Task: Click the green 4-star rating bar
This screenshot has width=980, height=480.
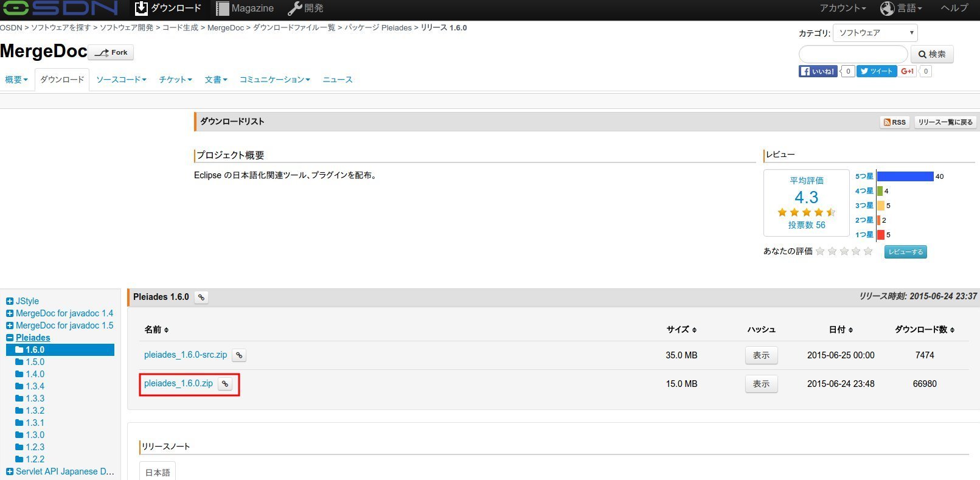Action: pos(880,191)
